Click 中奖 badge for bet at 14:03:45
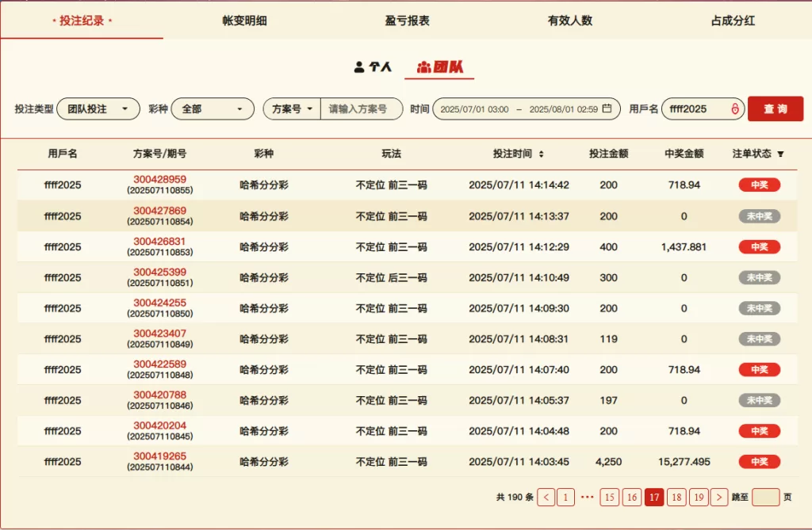This screenshot has width=812, height=530. (x=759, y=462)
